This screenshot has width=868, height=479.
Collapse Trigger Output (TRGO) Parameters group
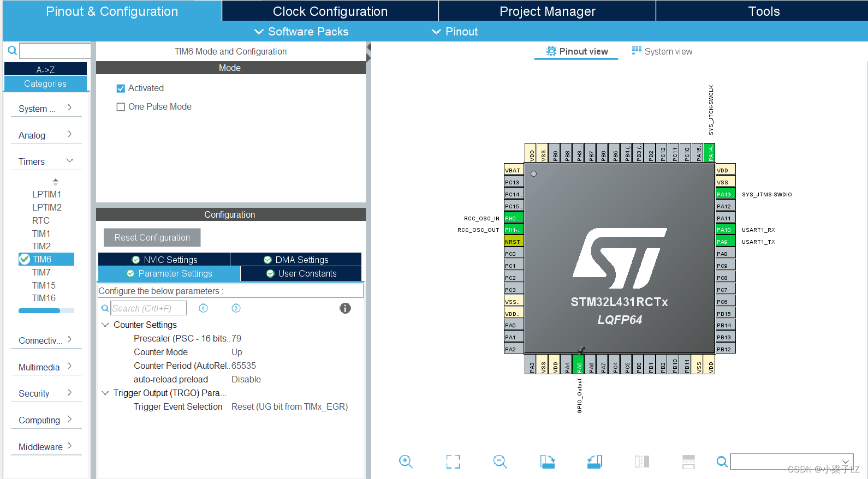coord(105,393)
